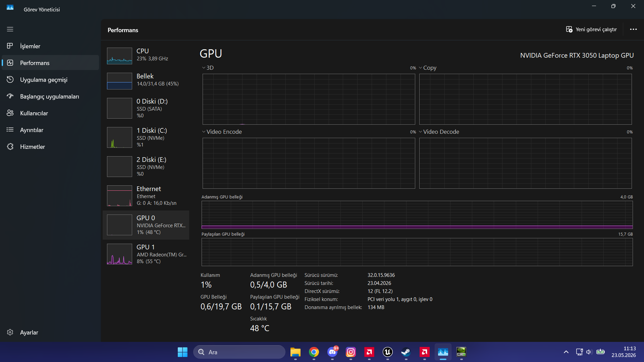Click the Task Manager taskbar icon
Image resolution: width=644 pixels, height=362 pixels.
443,352
